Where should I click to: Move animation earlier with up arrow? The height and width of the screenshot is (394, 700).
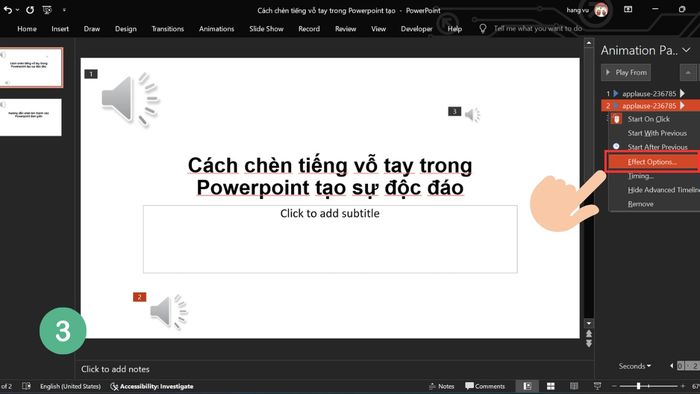click(688, 72)
